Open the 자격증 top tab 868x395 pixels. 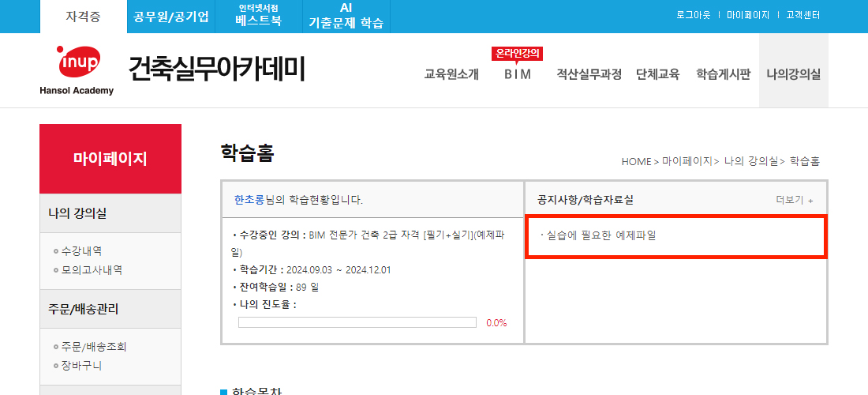click(83, 17)
